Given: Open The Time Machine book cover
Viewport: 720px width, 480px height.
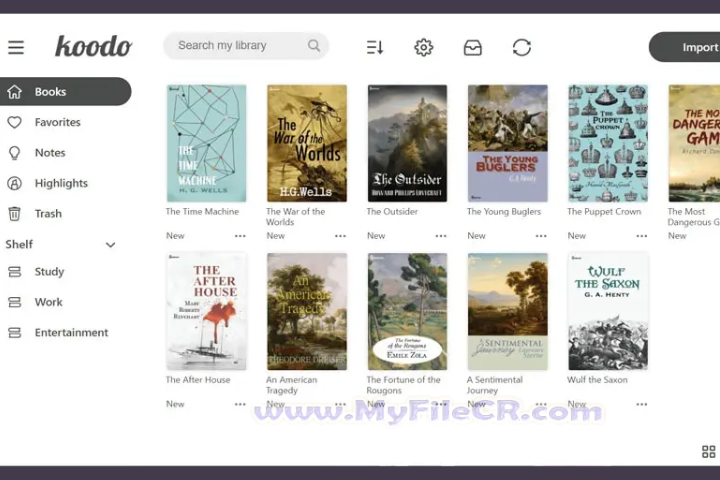Looking at the screenshot, I should coord(207,143).
